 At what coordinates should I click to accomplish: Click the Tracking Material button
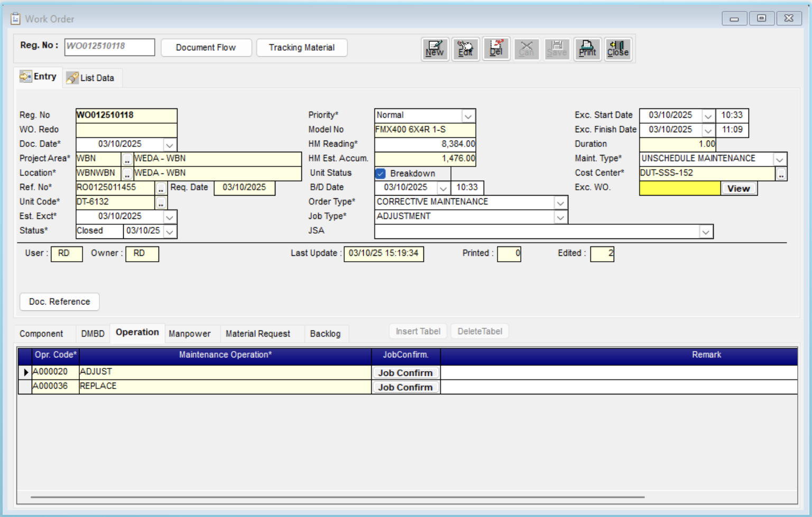tap(302, 48)
